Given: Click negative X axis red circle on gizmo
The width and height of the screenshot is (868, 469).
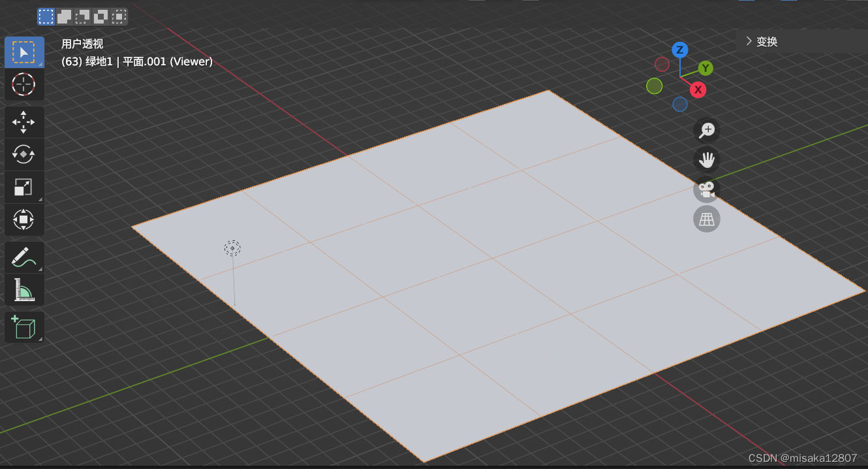Looking at the screenshot, I should 662,64.
